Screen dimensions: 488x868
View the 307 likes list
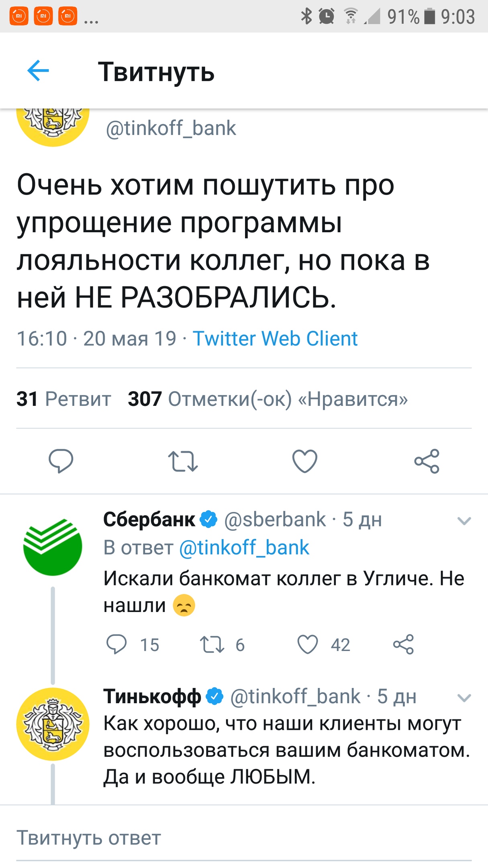(x=267, y=399)
